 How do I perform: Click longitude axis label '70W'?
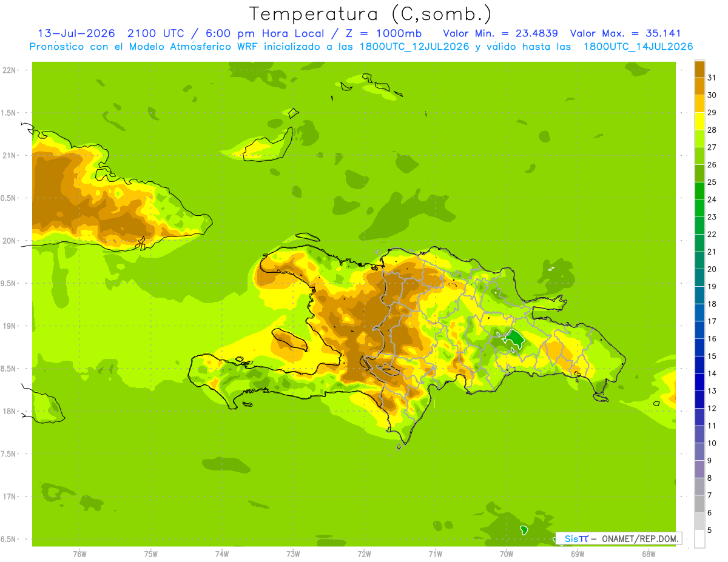507,554
